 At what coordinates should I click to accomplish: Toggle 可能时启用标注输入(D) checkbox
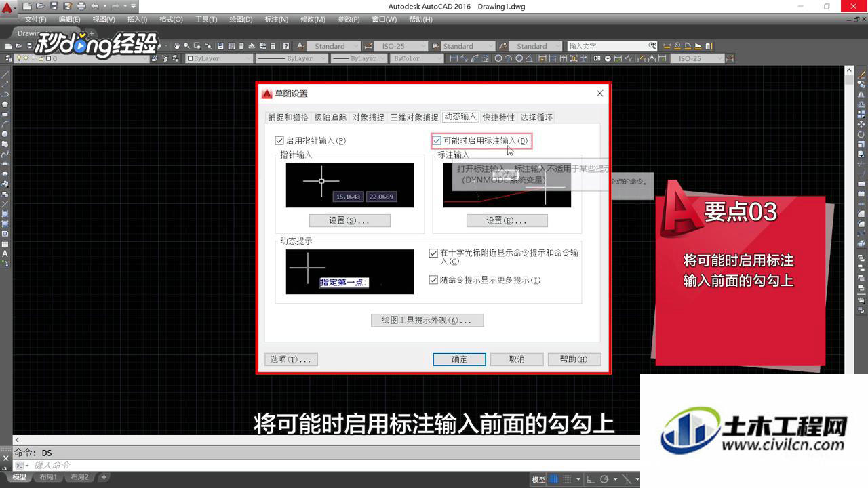coord(437,140)
